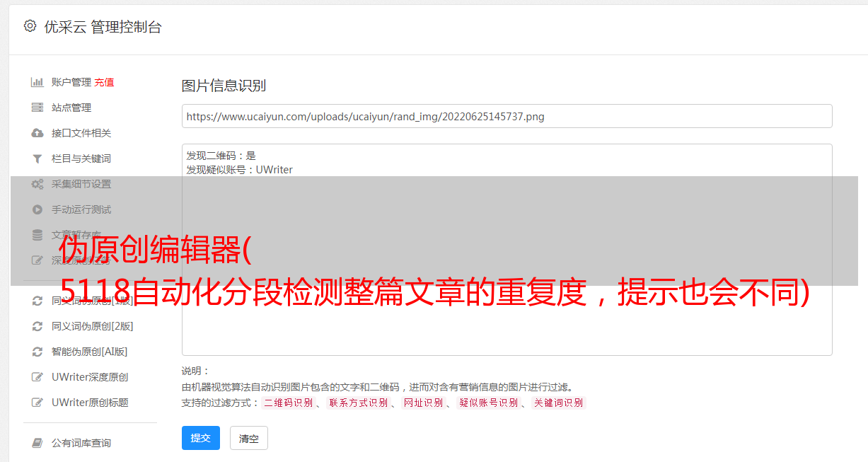Select 手动运行测试
Image resolution: width=868 pixels, height=462 pixels.
coord(81,209)
